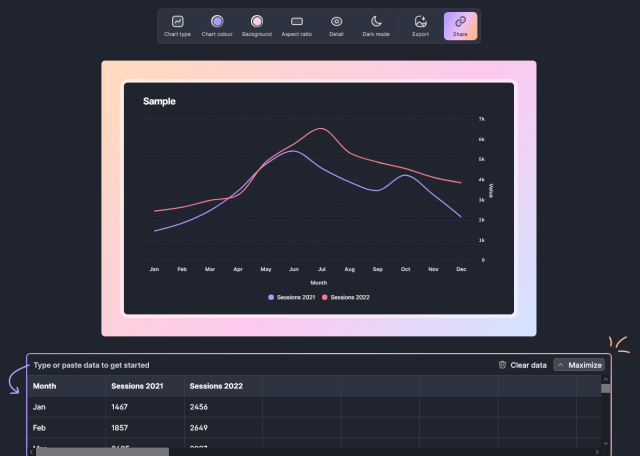Click the table's horizontal scrollbar thumb
640x456 pixels.
pos(102,452)
